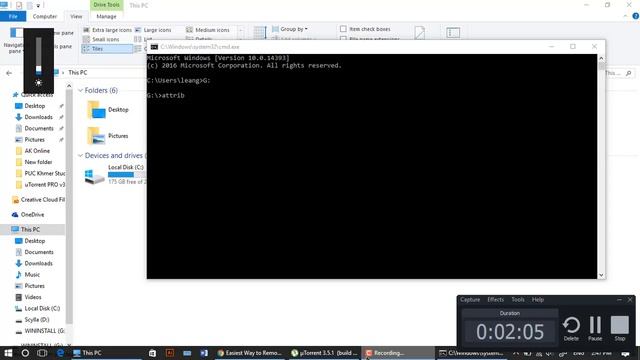Collapse the Devices and drives group

click(80, 156)
